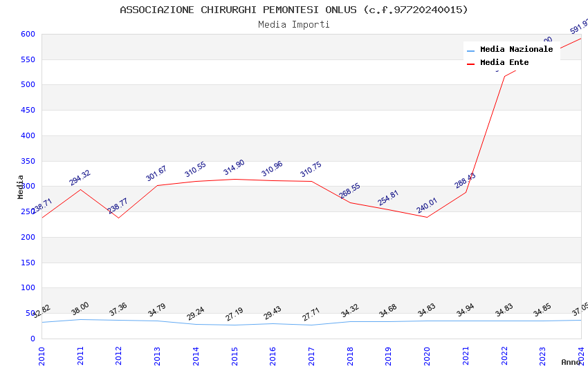Click the data label 254.81

388,198
